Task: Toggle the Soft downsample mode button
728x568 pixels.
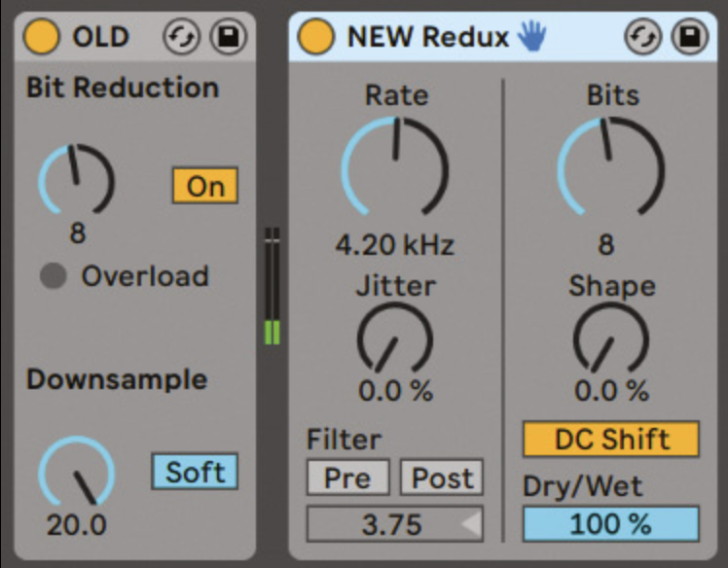Action: [x=195, y=472]
